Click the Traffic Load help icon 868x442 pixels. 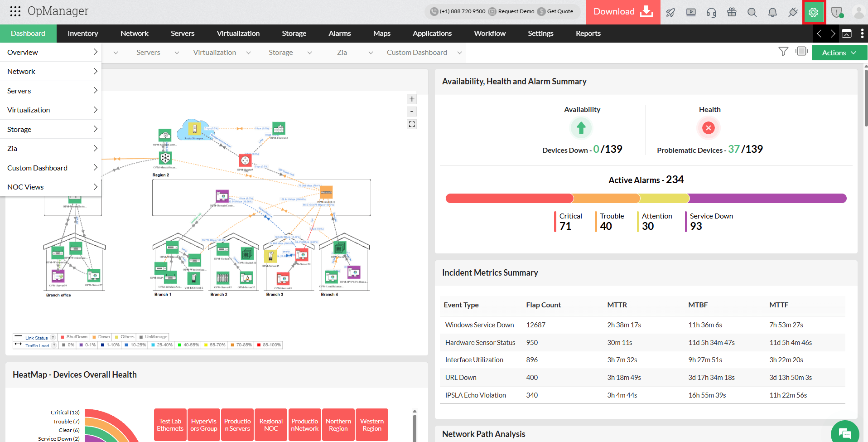54,345
